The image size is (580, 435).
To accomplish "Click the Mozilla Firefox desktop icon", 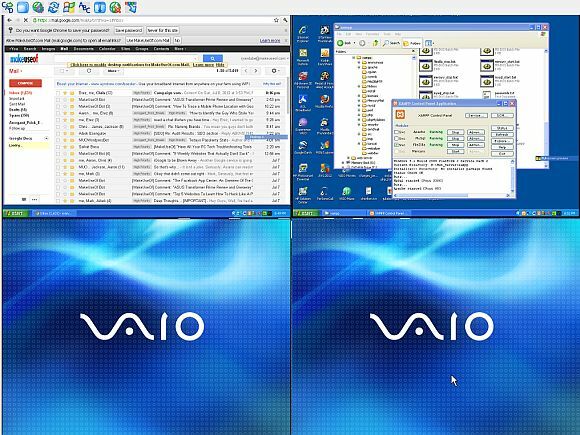I will (325, 101).
